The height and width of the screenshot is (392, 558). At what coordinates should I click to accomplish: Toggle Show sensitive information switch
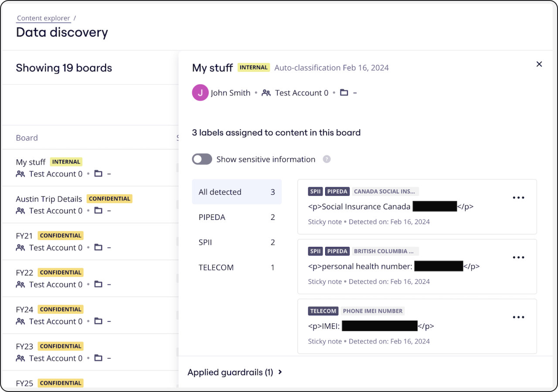(x=202, y=159)
